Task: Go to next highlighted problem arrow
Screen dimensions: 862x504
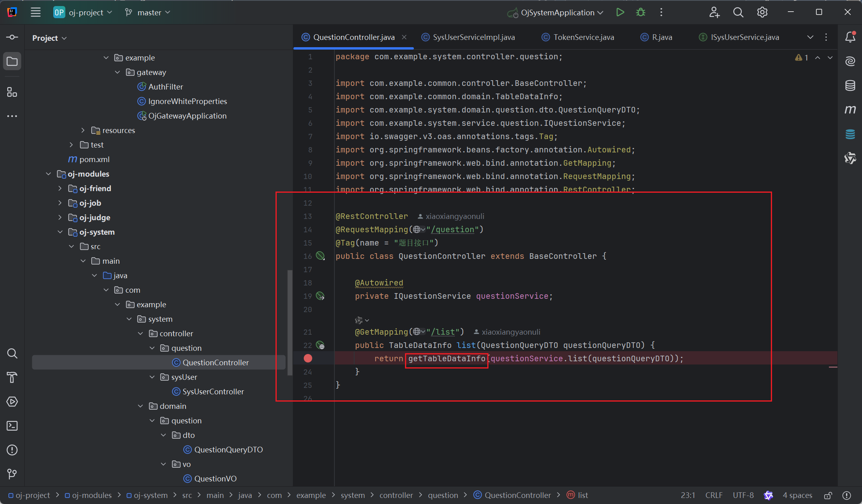Action: click(830, 58)
